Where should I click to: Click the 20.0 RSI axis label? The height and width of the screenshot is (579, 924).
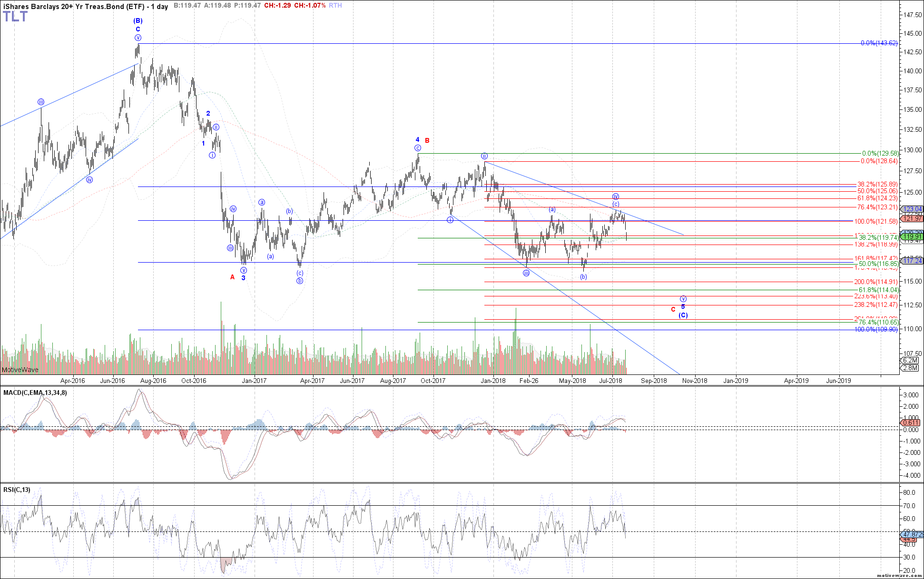point(909,571)
